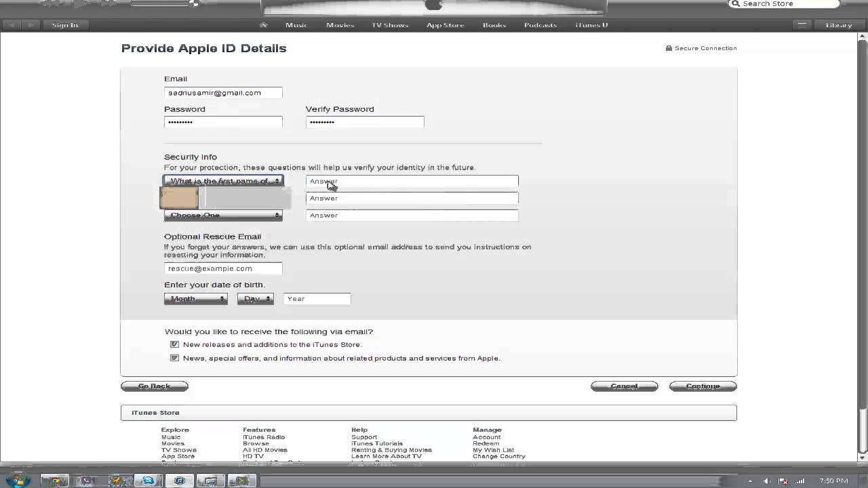Viewport: 868px width, 488px height.
Task: Open the iTunes Tutorials link
Action: pyautogui.click(x=377, y=443)
